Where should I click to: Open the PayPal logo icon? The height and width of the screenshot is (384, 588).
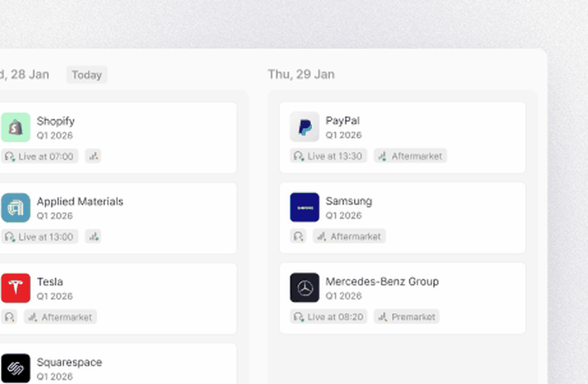(304, 127)
